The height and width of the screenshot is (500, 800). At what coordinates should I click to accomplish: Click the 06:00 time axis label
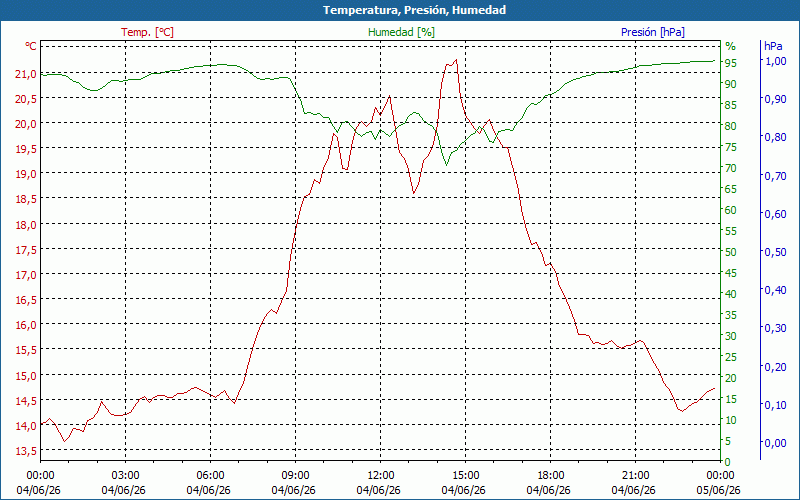click(210, 476)
